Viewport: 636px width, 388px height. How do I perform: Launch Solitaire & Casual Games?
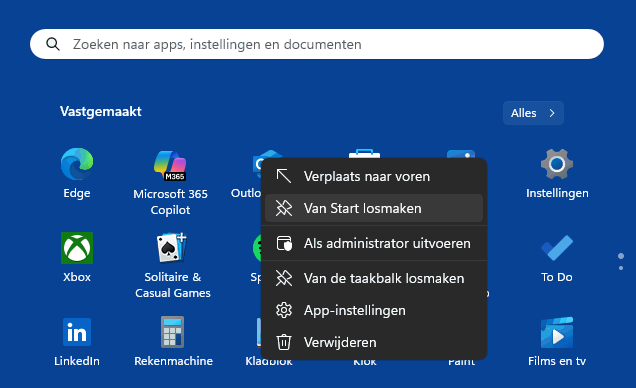[x=172, y=248]
